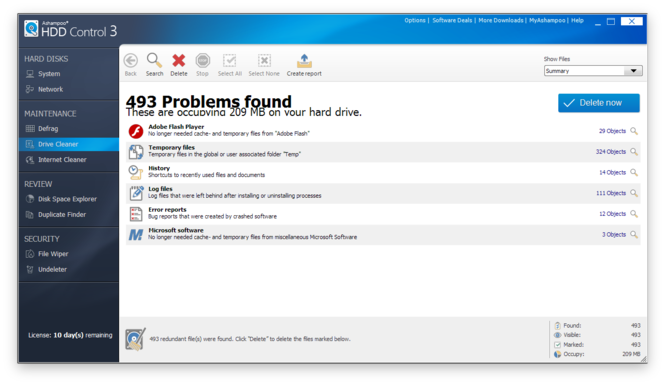Click the Delete now button
The image size is (665, 385).
point(598,103)
